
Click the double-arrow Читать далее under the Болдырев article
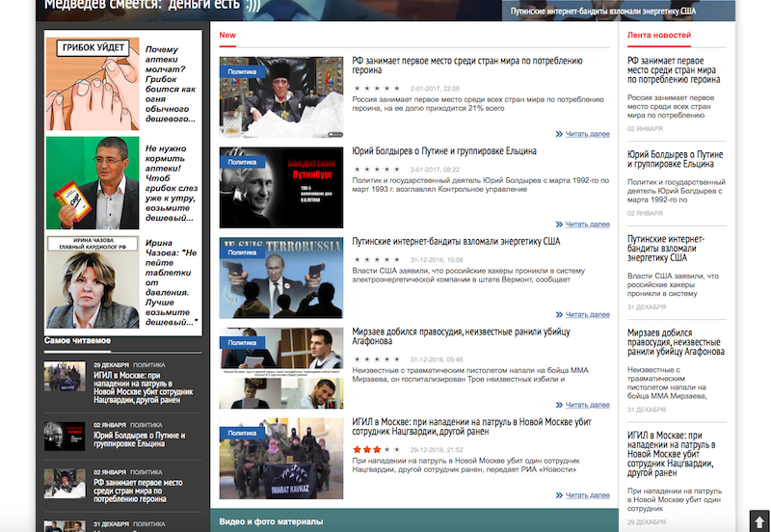(582, 224)
